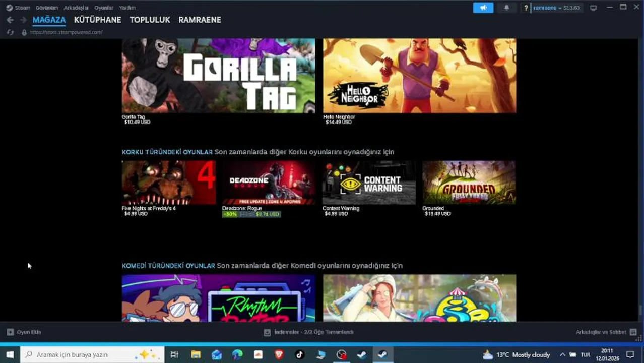Click the Hello Neighbor title link
The image size is (644, 363).
point(339,117)
